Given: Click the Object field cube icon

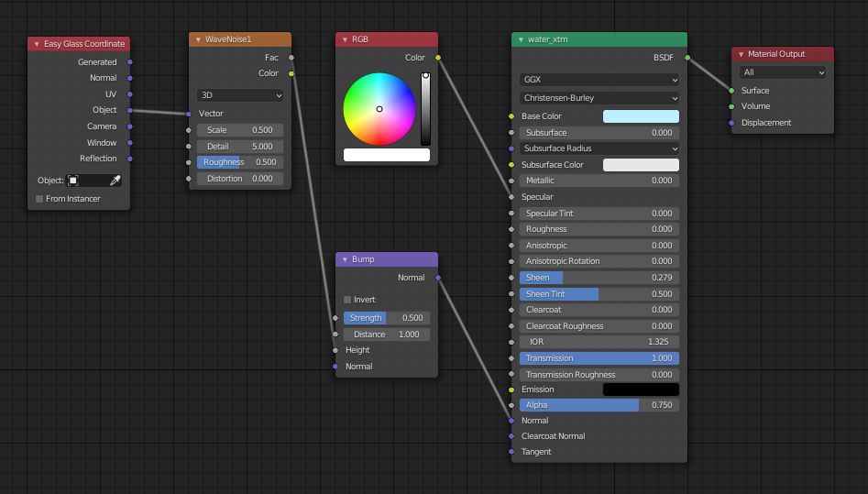Looking at the screenshot, I should click(x=73, y=181).
